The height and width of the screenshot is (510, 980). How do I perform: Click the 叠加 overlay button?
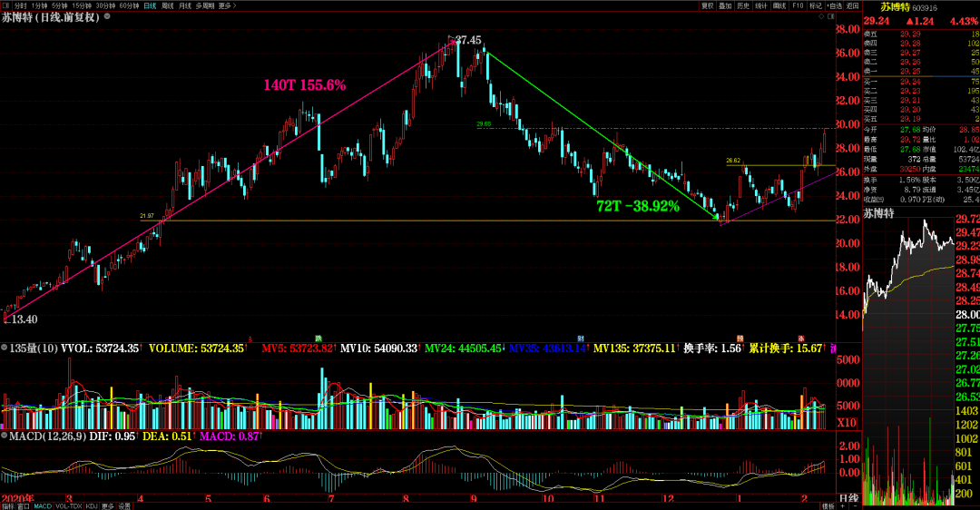click(x=725, y=5)
